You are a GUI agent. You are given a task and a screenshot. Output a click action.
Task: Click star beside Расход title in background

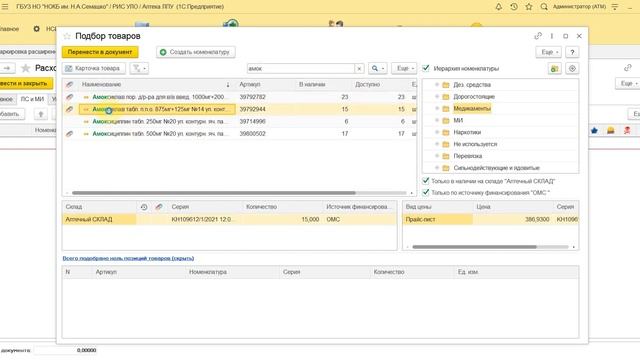click(26, 68)
